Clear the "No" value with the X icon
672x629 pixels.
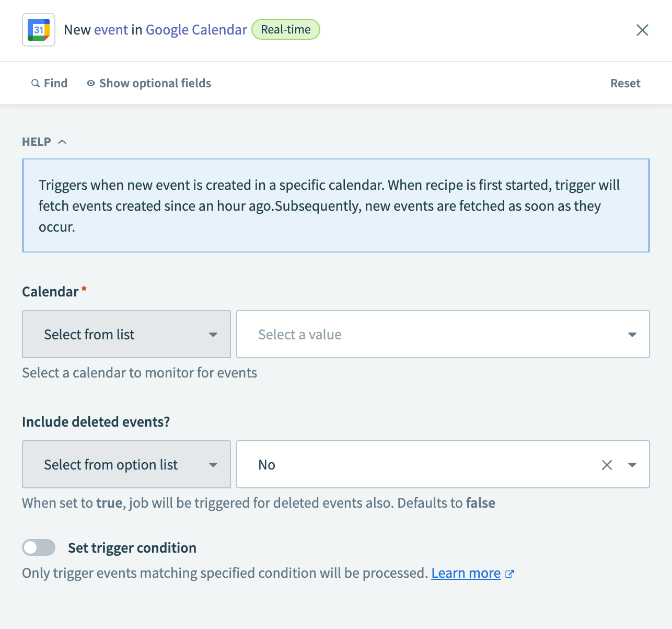607,465
